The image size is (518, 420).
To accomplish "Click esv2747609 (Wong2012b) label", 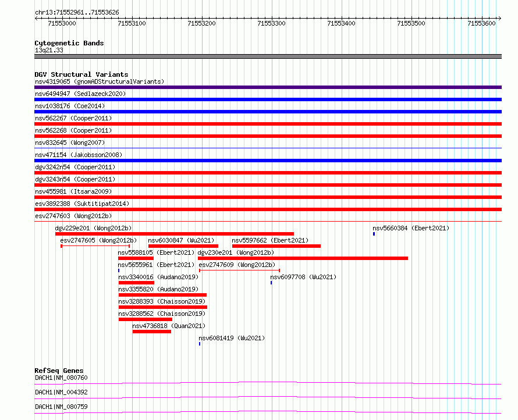I will coord(237,265).
